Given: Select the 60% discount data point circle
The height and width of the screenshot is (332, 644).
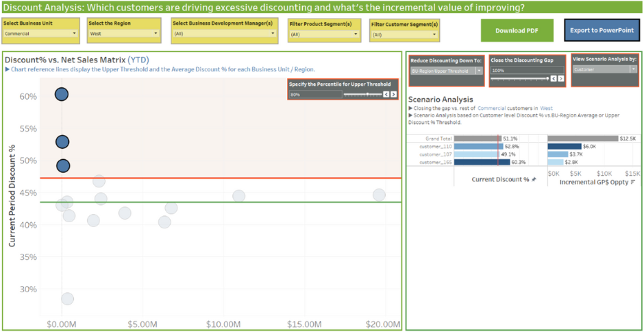Looking at the screenshot, I should click(x=62, y=95).
